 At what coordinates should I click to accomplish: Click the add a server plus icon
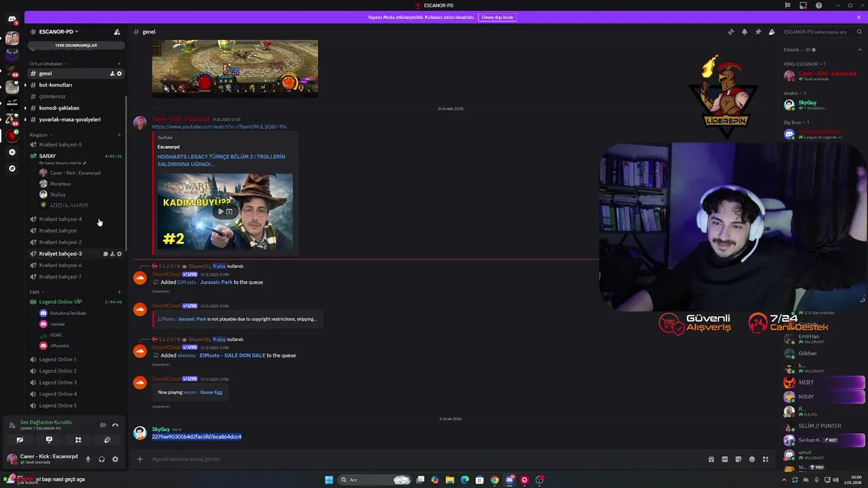(12, 152)
